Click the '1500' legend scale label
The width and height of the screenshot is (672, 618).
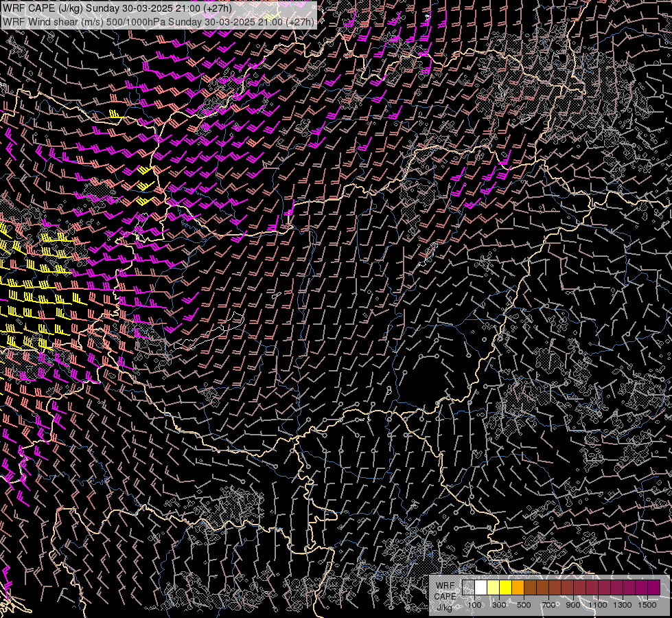click(647, 605)
